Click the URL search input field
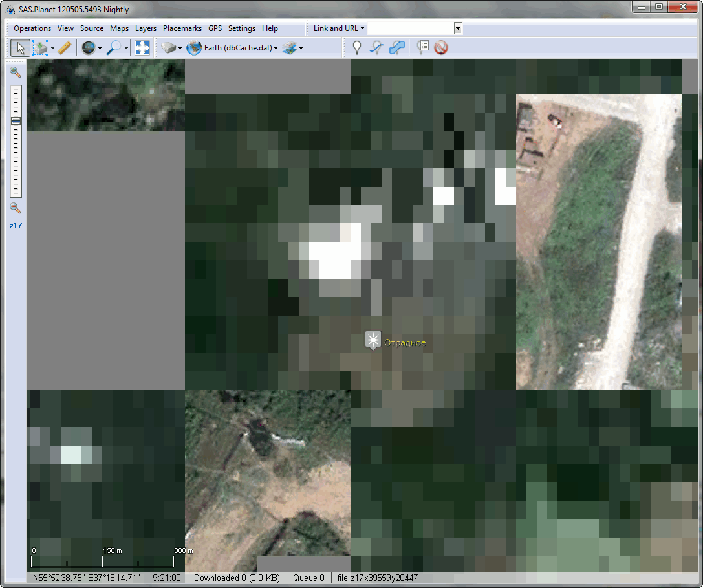703x588 pixels. coord(410,28)
